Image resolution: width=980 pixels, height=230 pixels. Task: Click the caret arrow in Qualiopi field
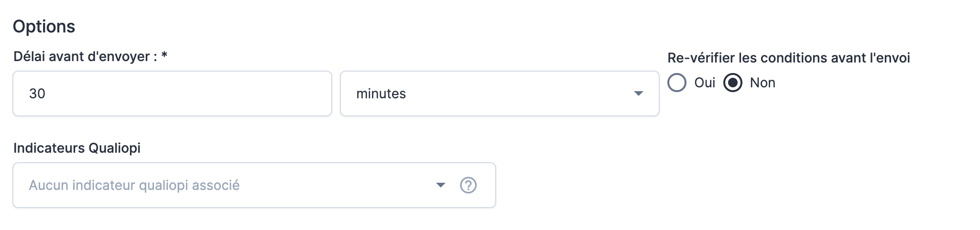[x=441, y=185]
